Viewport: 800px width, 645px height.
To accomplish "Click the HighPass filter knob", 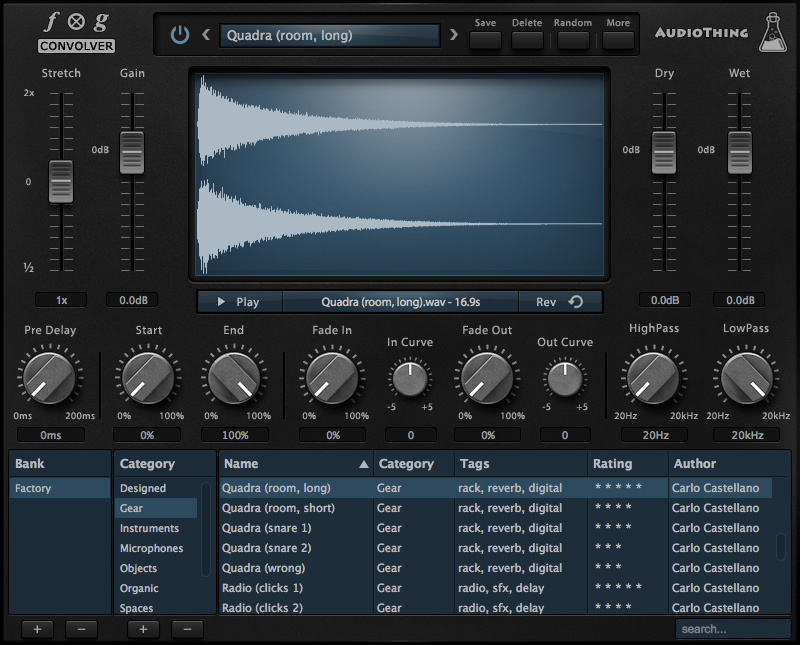I will pos(654,379).
